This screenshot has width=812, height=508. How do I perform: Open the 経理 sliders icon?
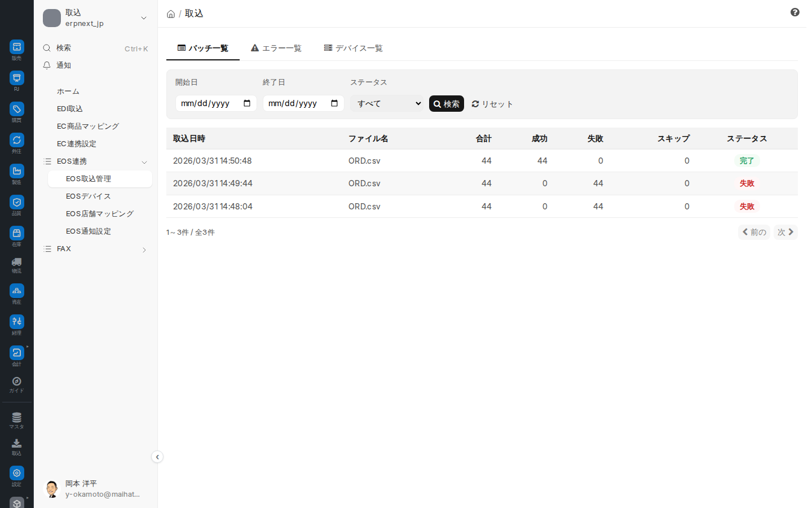(17, 322)
